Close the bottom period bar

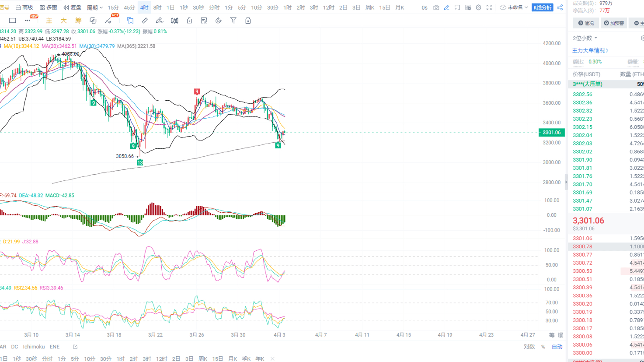[x=272, y=359]
